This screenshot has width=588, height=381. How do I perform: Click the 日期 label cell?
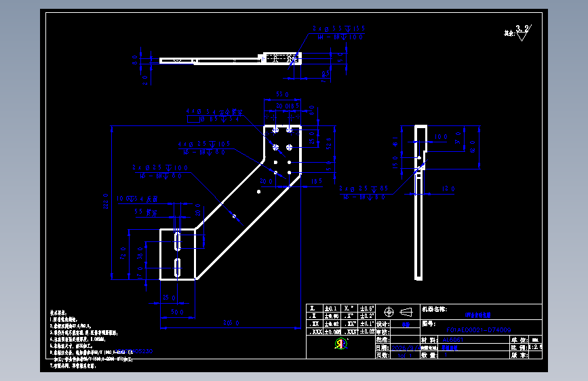(382, 348)
